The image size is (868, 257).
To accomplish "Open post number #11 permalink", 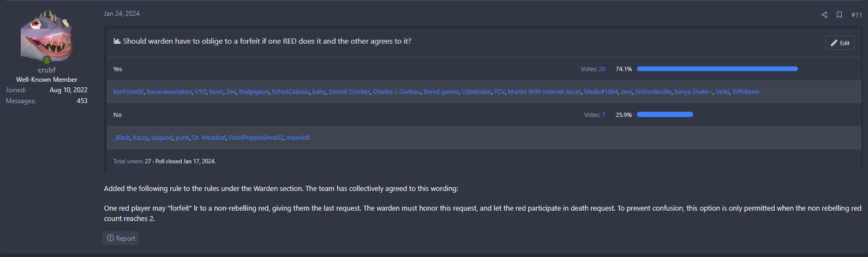I will tap(857, 15).
